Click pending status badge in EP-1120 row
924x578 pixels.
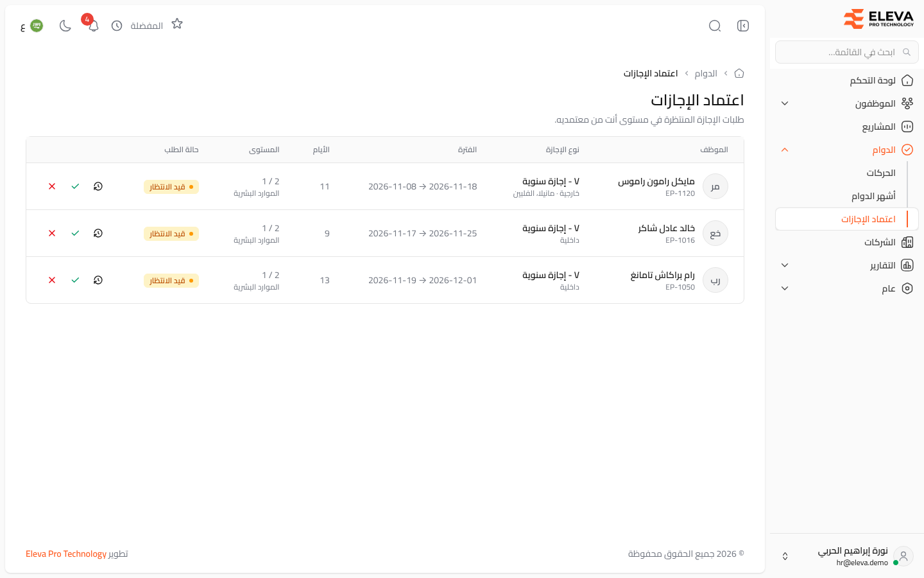(x=171, y=187)
